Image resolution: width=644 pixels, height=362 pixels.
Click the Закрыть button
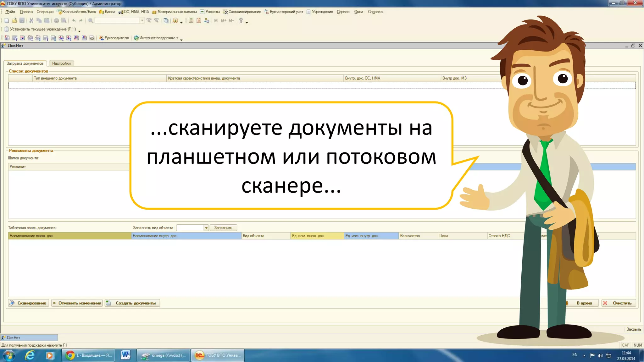pyautogui.click(x=633, y=329)
